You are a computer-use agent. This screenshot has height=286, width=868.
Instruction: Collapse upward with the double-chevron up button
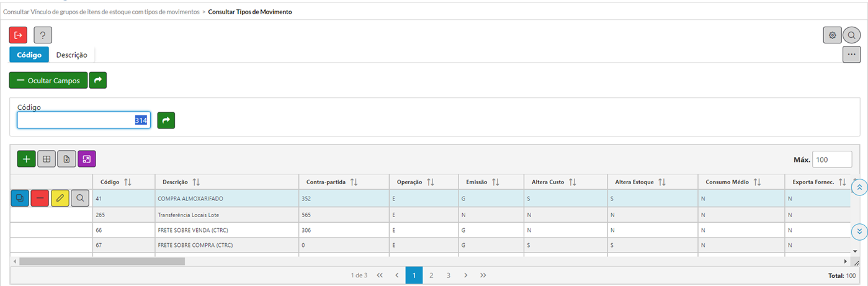[x=859, y=187]
